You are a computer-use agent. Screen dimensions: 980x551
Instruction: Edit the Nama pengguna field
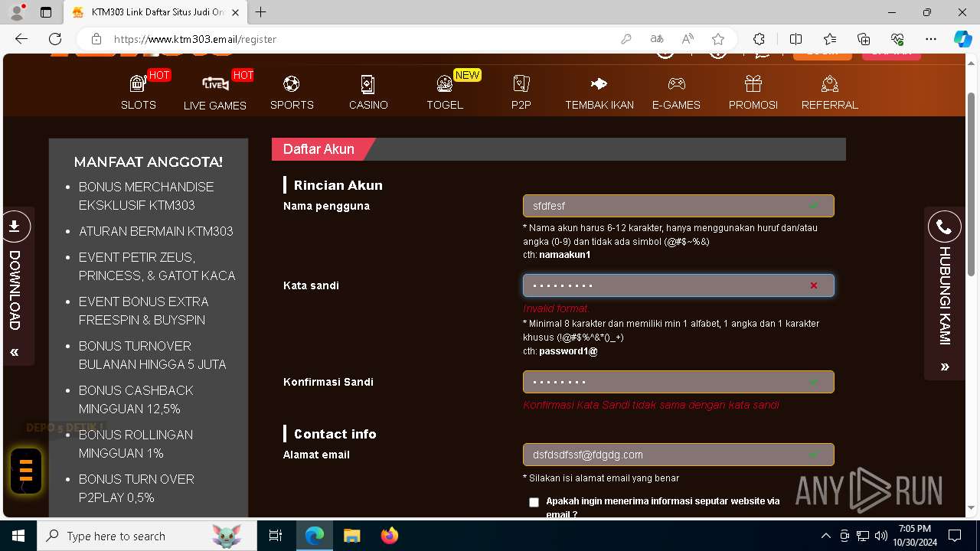click(678, 206)
